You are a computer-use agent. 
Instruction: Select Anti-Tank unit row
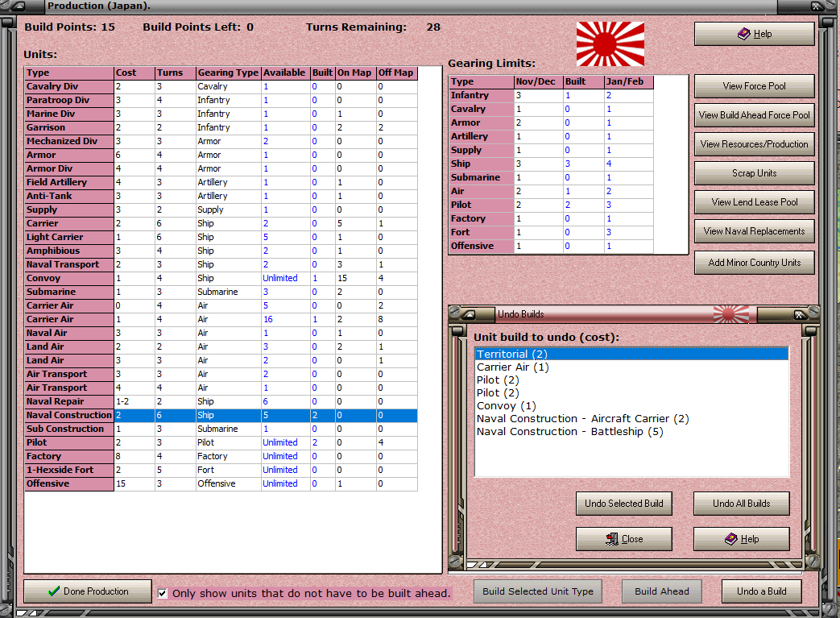[x=221, y=196]
